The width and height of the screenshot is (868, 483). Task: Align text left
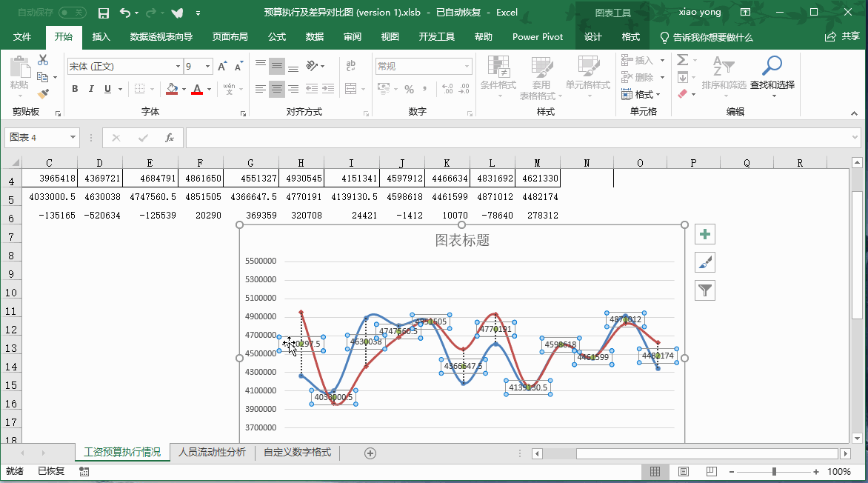tap(260, 89)
